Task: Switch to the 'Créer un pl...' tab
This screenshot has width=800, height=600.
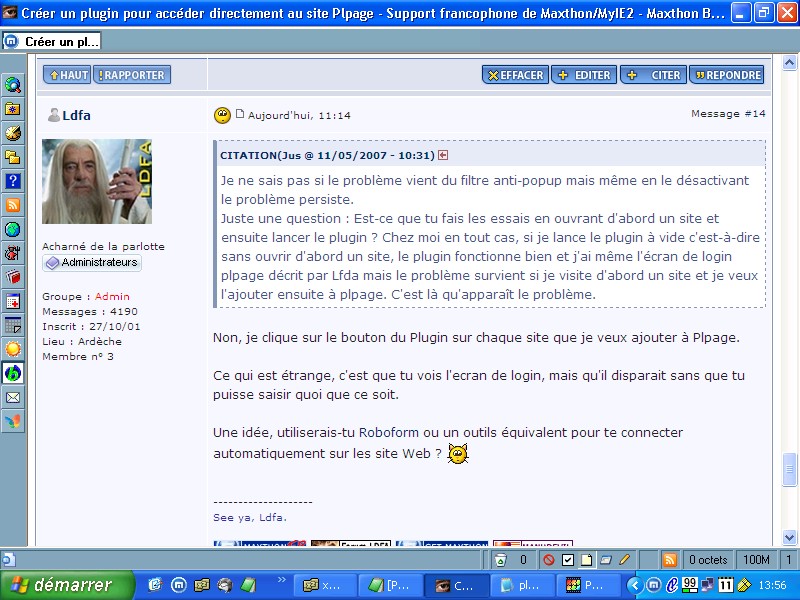Action: [x=52, y=41]
